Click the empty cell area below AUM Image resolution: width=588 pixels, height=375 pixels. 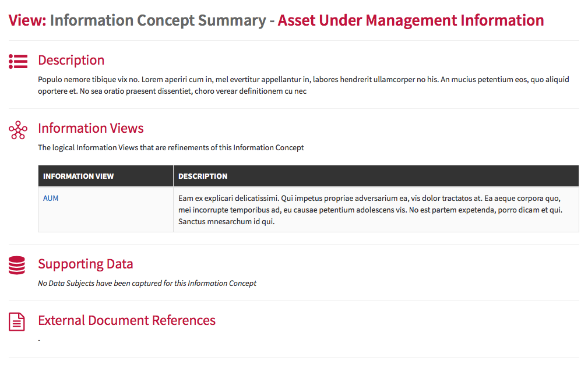click(105, 217)
